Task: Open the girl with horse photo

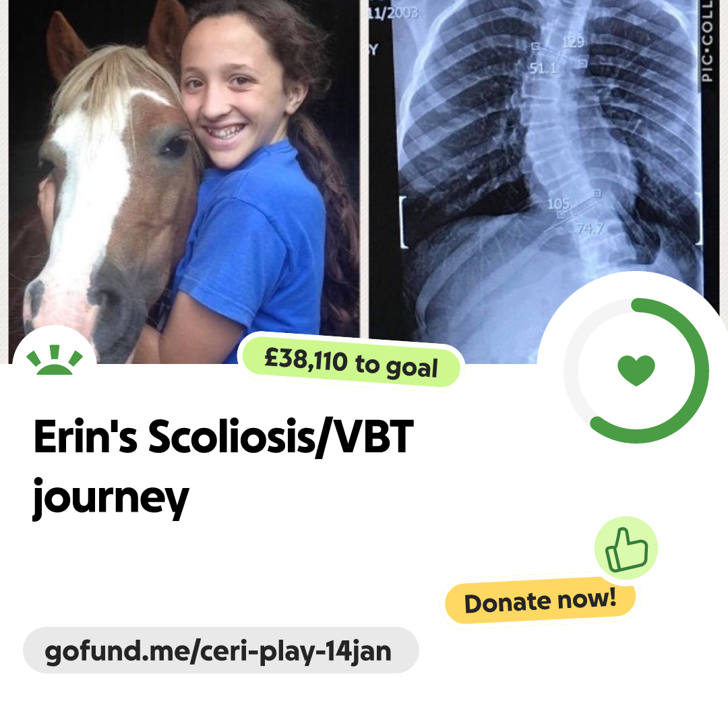Action: [184, 181]
